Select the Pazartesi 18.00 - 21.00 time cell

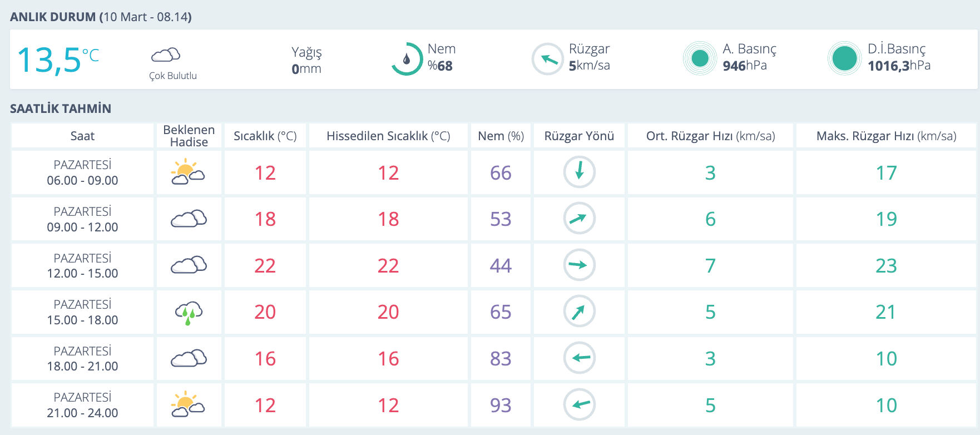coord(82,359)
